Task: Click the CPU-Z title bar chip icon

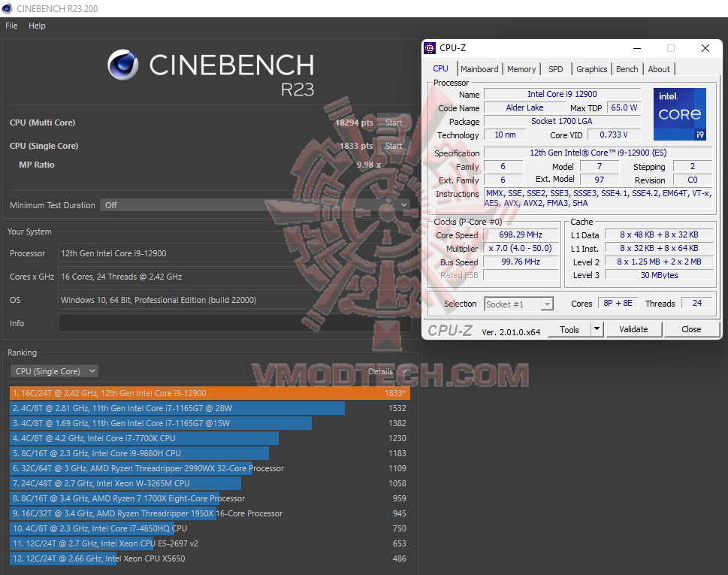Action: pos(430,48)
